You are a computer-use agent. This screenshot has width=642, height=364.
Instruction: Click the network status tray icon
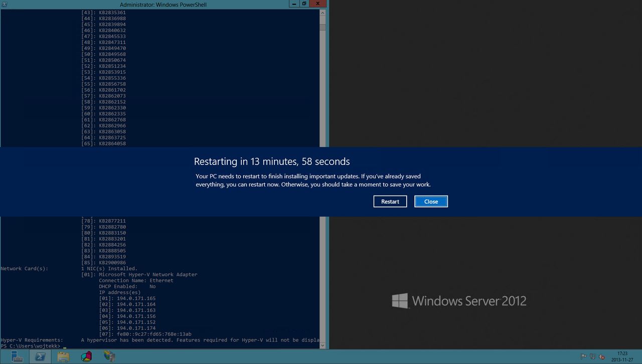(592, 356)
